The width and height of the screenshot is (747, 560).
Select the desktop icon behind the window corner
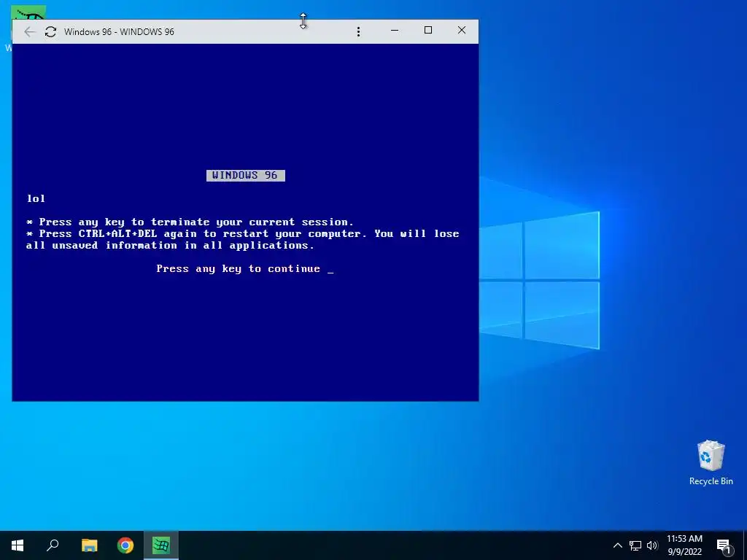pyautogui.click(x=28, y=13)
